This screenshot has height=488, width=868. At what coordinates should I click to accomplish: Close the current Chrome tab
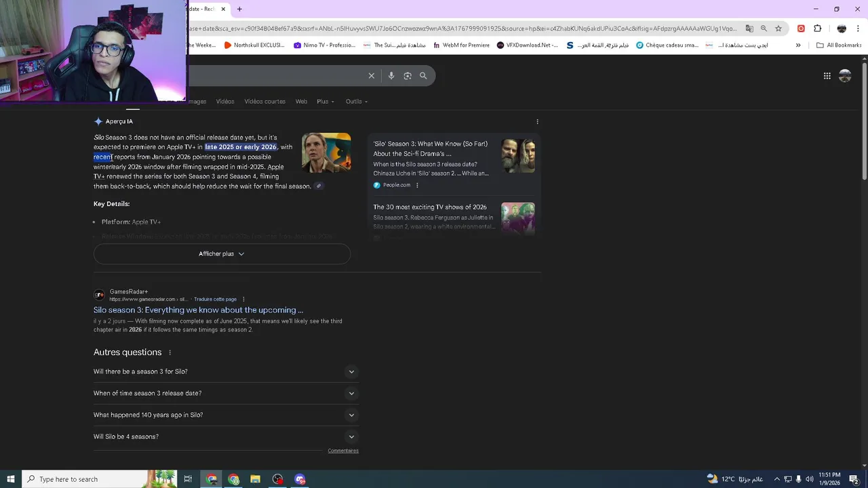point(223,9)
